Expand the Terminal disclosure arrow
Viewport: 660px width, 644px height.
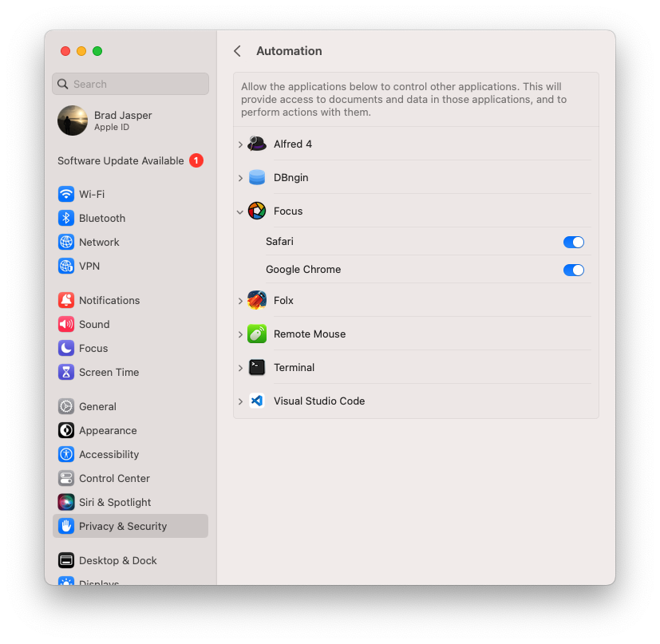point(240,368)
